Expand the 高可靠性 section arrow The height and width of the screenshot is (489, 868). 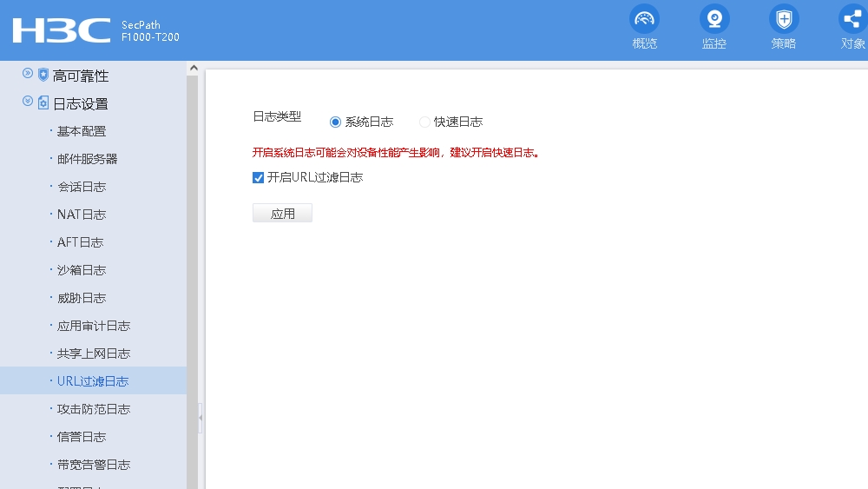tap(28, 73)
